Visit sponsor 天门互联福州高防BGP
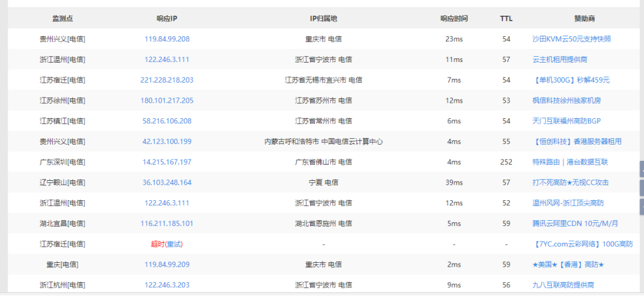Image resolution: width=644 pixels, height=296 pixels. [x=567, y=121]
